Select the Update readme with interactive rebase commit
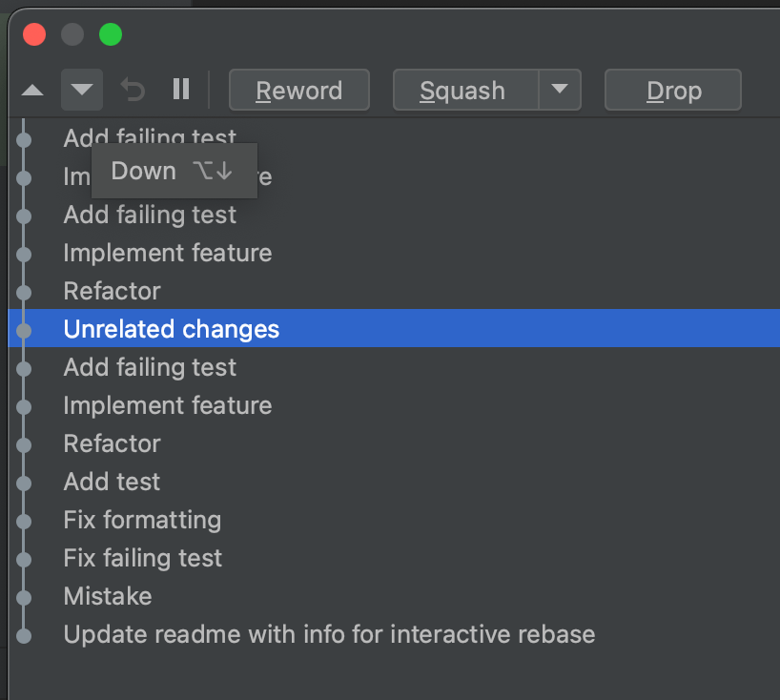780x700 pixels. pos(329,633)
